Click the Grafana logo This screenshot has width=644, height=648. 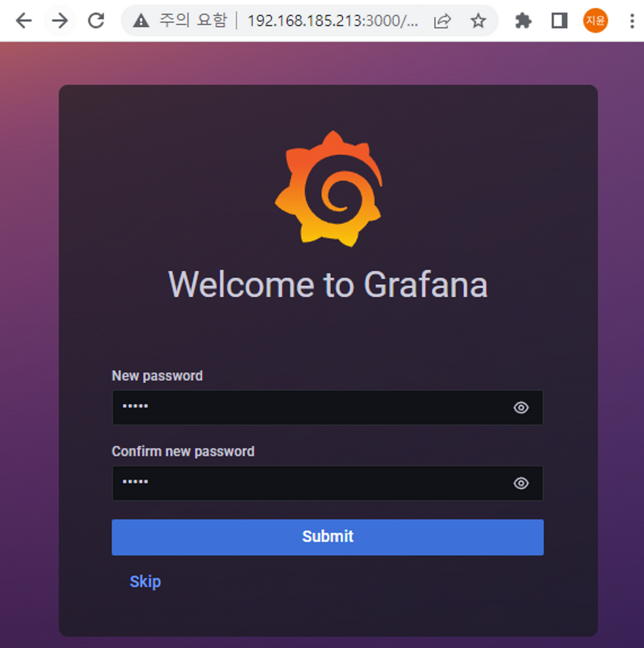pyautogui.click(x=329, y=189)
